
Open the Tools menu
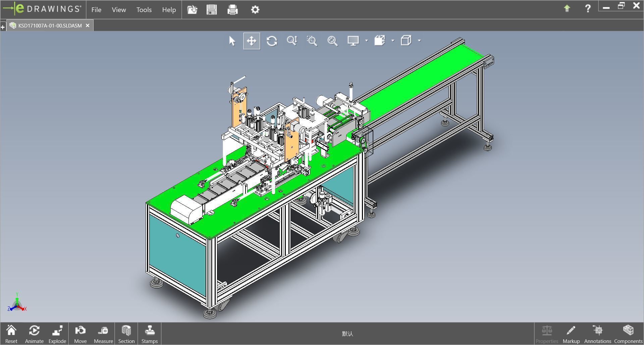(x=144, y=10)
